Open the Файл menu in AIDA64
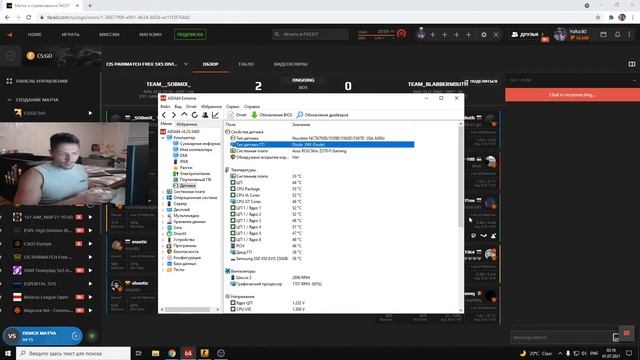 (x=165, y=107)
